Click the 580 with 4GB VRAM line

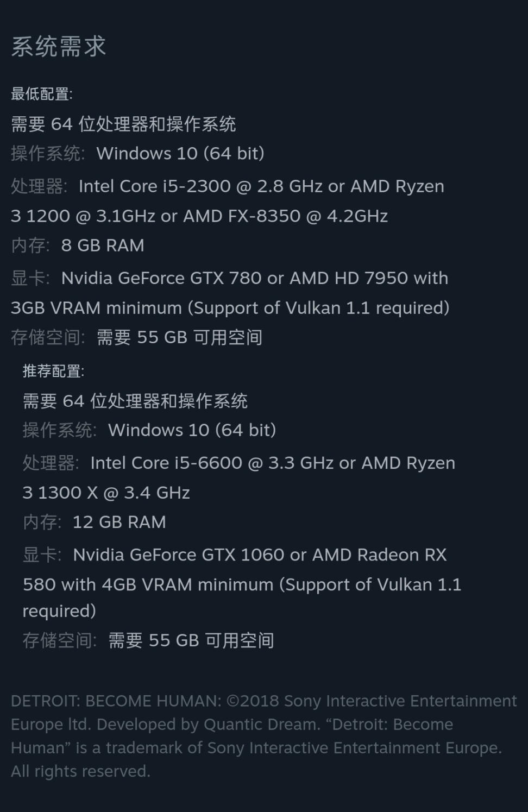(x=242, y=584)
